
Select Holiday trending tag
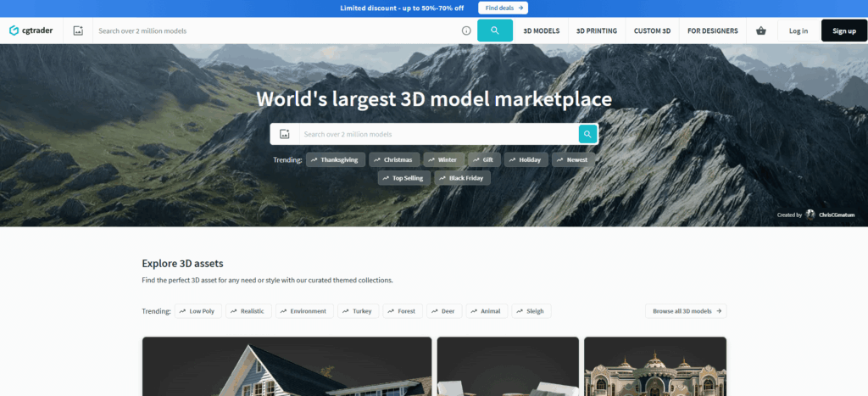526,159
